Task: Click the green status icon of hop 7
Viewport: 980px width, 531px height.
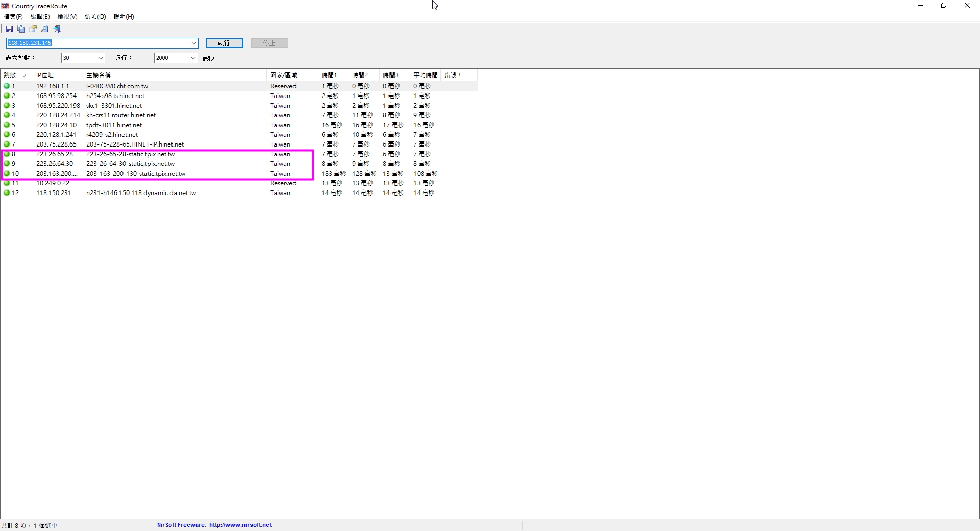Action: tap(7, 144)
